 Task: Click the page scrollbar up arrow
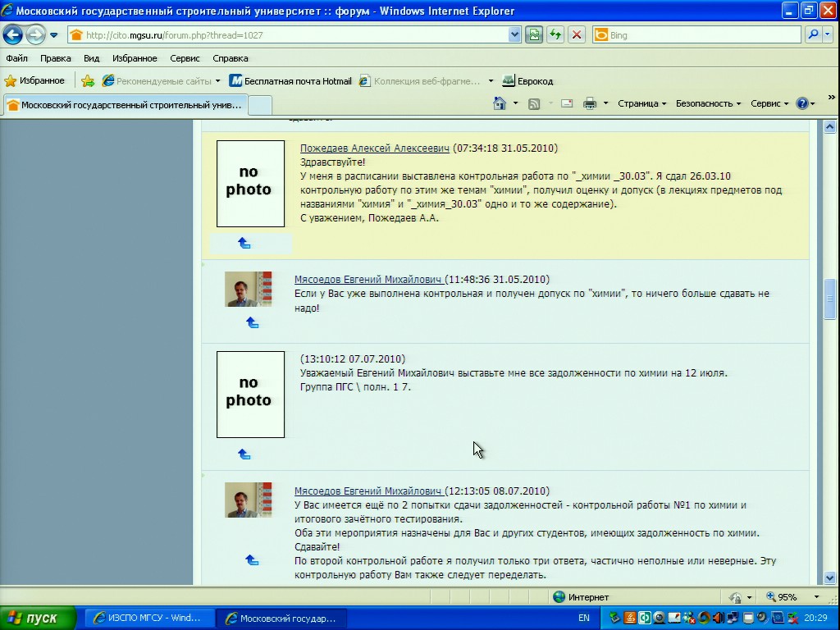(830, 127)
